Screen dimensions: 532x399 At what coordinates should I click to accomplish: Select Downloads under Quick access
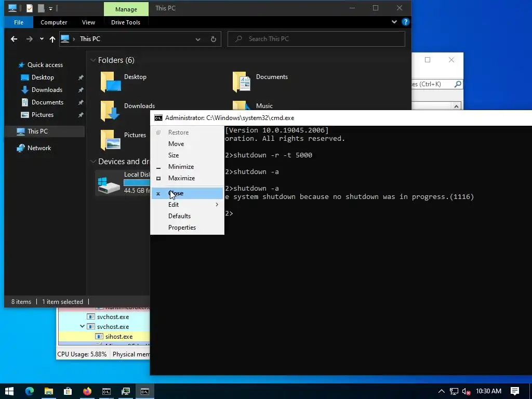[47, 90]
